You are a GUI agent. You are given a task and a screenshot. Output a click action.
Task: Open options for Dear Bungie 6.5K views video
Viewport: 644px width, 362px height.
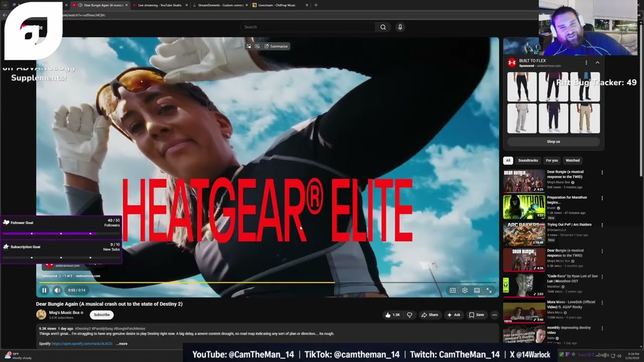[602, 251]
